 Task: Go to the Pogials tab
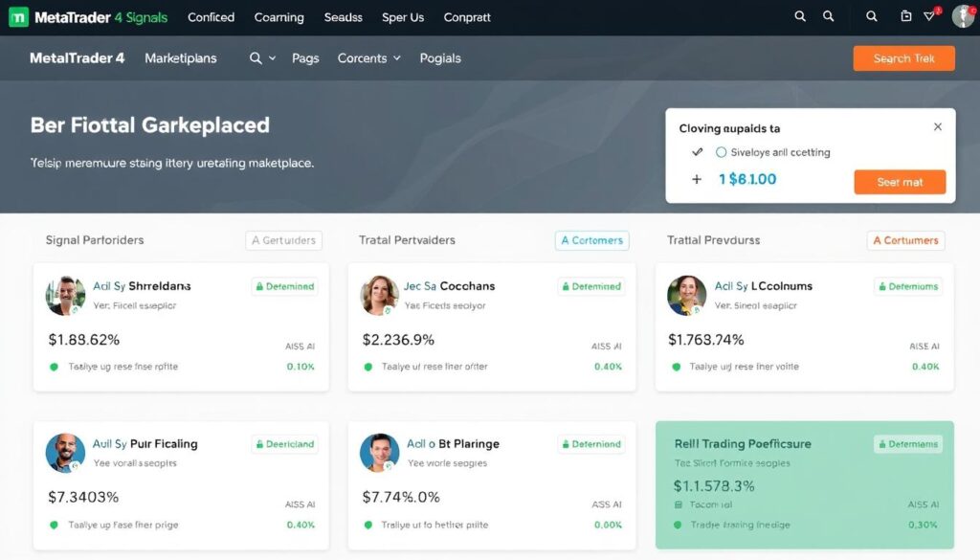click(440, 58)
